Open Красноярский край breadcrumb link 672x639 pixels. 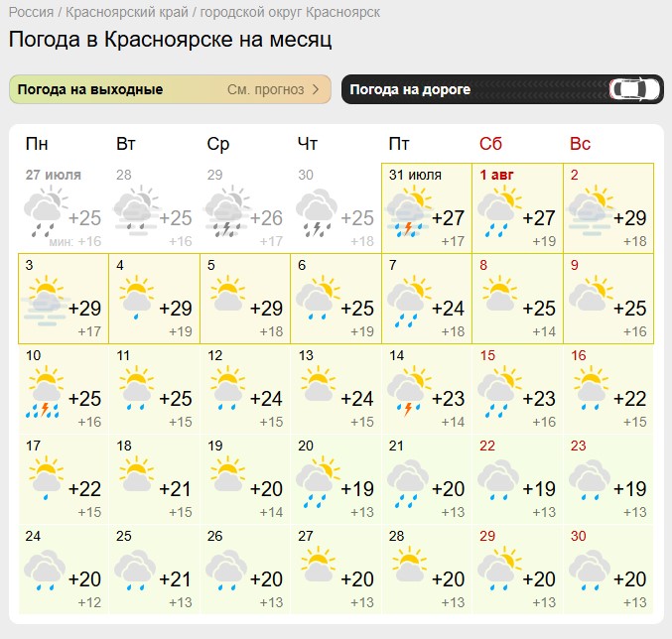127,13
